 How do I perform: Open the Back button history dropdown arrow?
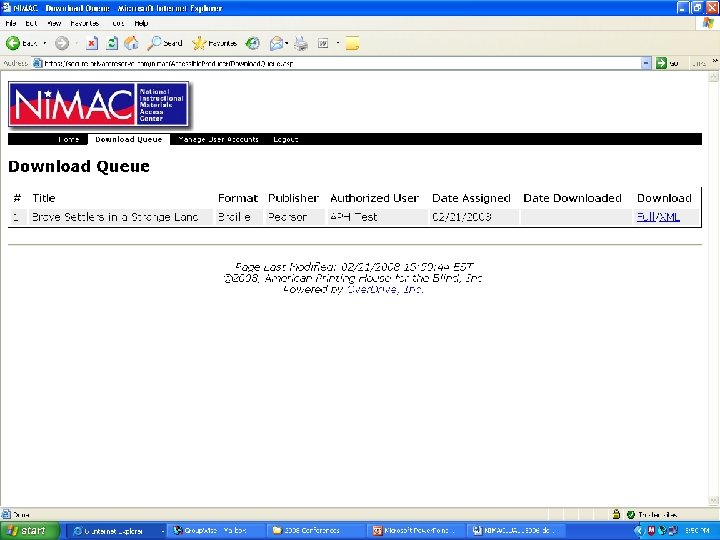coord(45,43)
